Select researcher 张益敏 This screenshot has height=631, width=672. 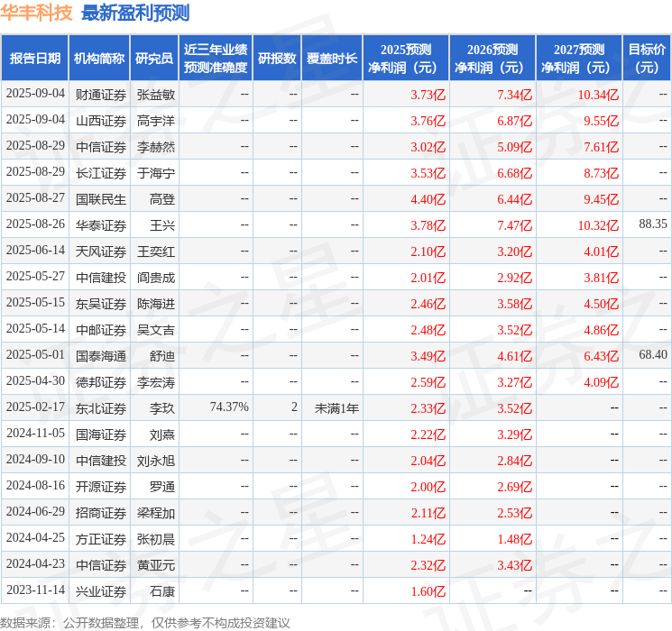click(156, 95)
